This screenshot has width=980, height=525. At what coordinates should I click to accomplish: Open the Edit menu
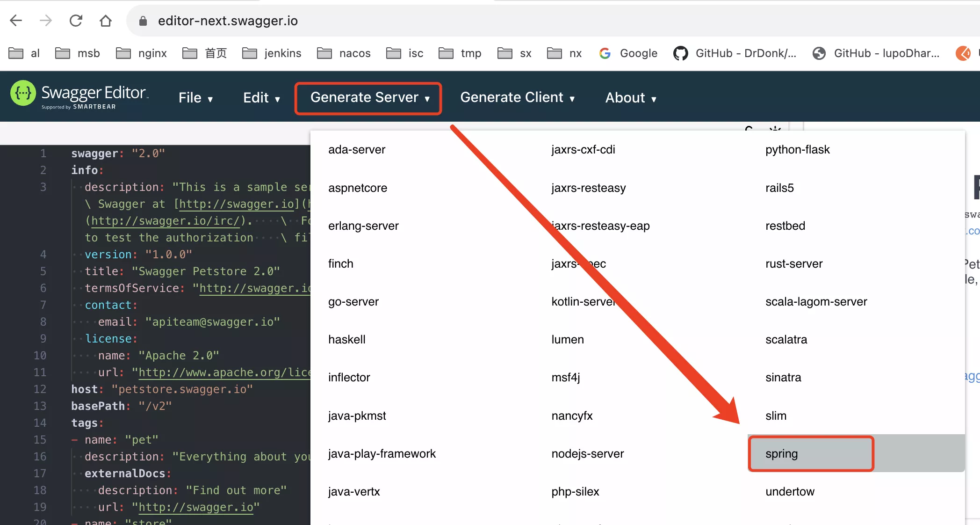tap(261, 98)
